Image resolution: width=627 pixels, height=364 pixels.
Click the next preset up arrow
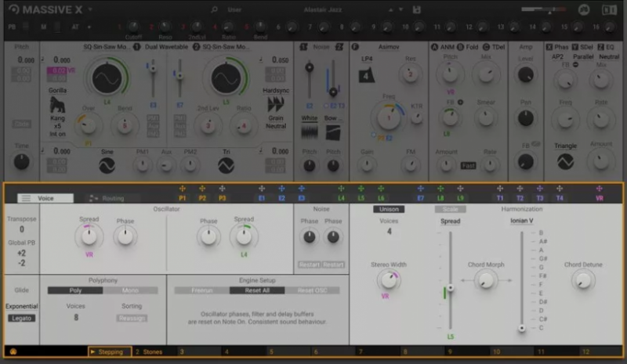[x=390, y=9]
